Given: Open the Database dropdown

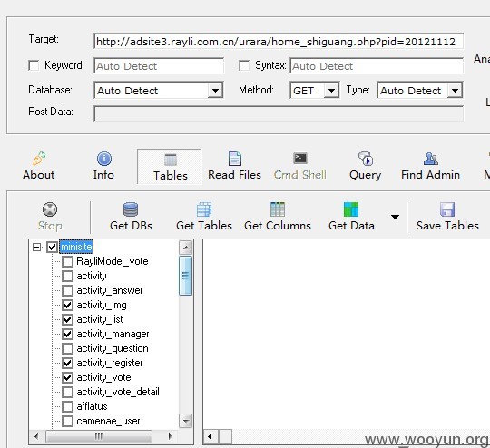Looking at the screenshot, I should [215, 91].
